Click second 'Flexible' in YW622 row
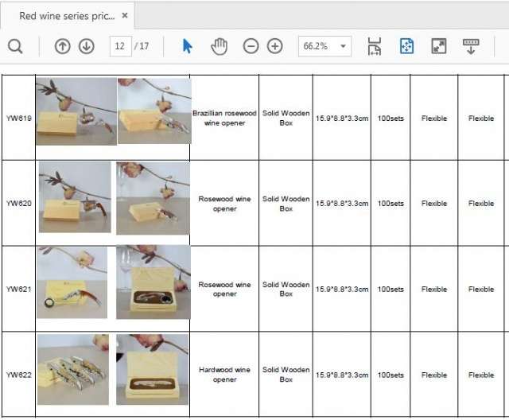This screenshot has height=420, width=509. click(x=481, y=375)
